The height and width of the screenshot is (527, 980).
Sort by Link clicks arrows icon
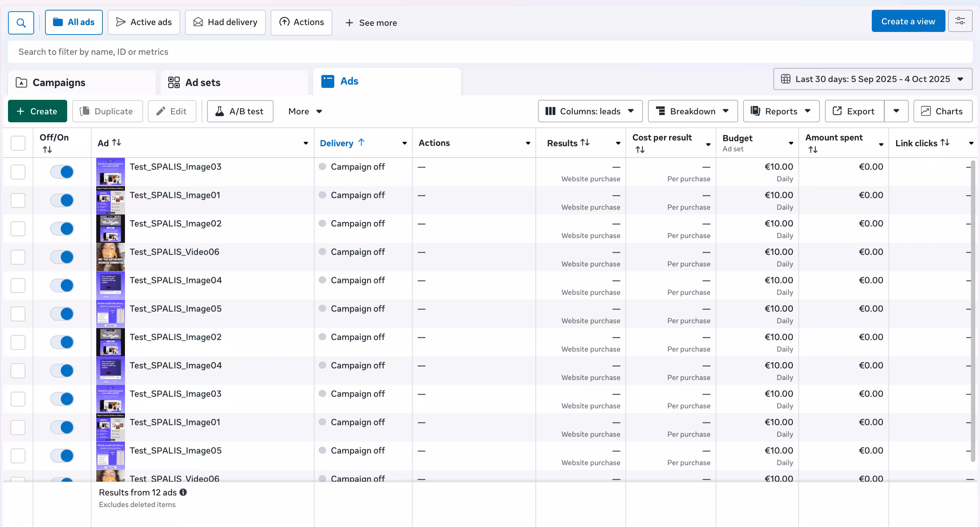[x=945, y=143]
